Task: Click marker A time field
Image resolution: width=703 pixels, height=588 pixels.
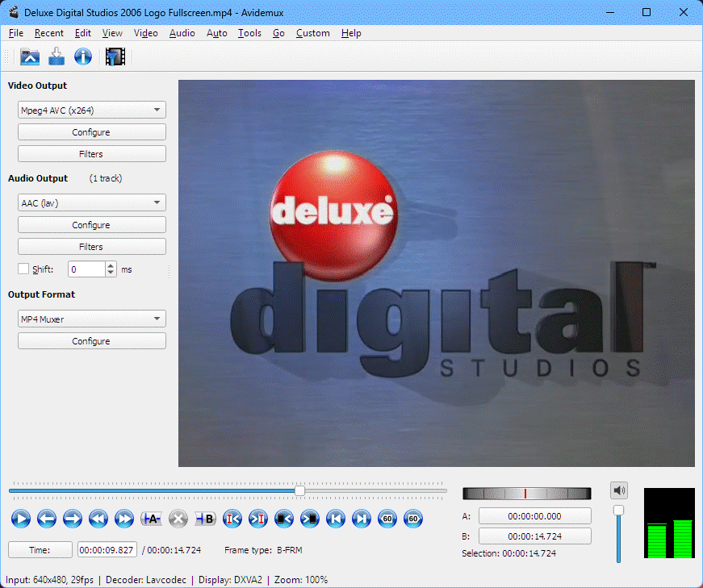Action: (x=535, y=516)
